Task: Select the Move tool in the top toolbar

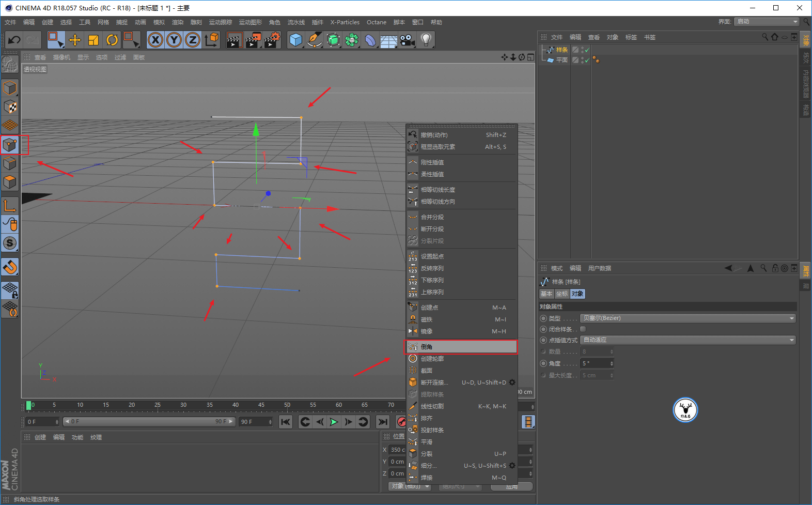Action: (x=75, y=40)
